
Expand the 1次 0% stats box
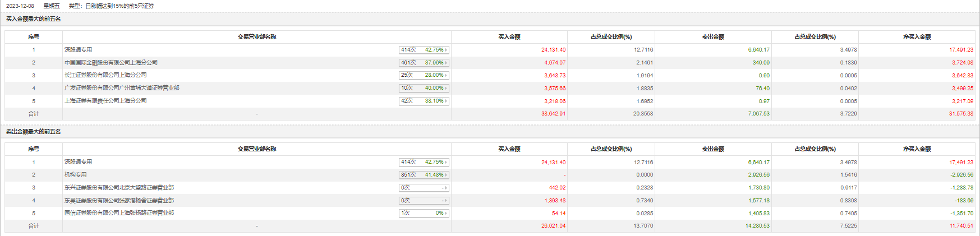click(x=424, y=213)
